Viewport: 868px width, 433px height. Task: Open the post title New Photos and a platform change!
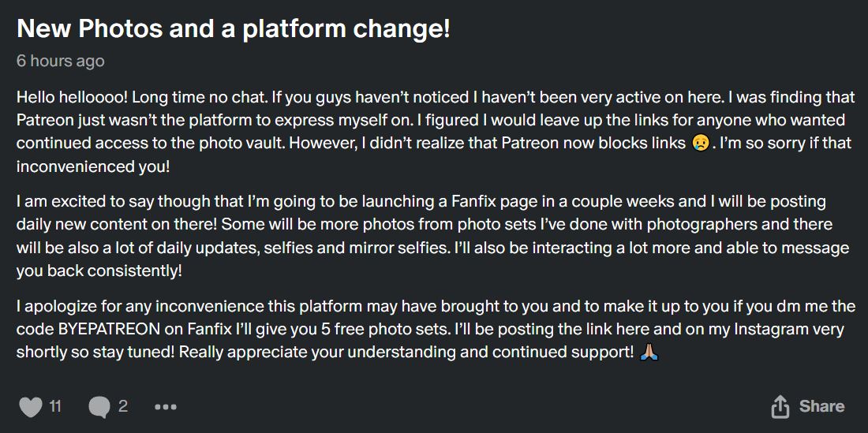[234, 29]
